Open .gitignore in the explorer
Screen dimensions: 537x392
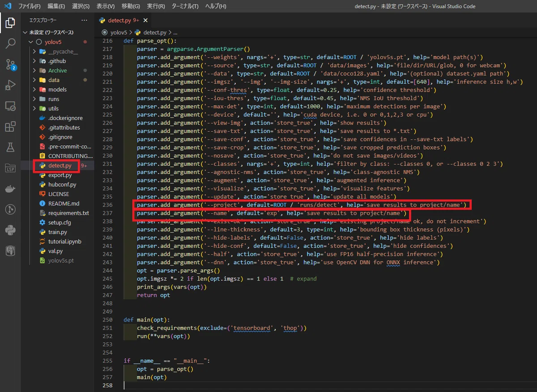pos(60,137)
